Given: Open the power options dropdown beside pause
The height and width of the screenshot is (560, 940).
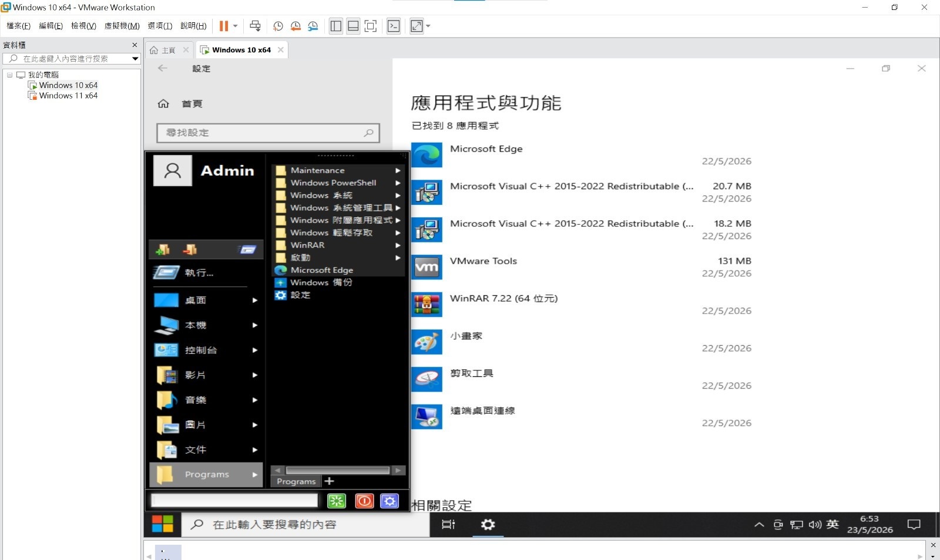Looking at the screenshot, I should pos(236,26).
